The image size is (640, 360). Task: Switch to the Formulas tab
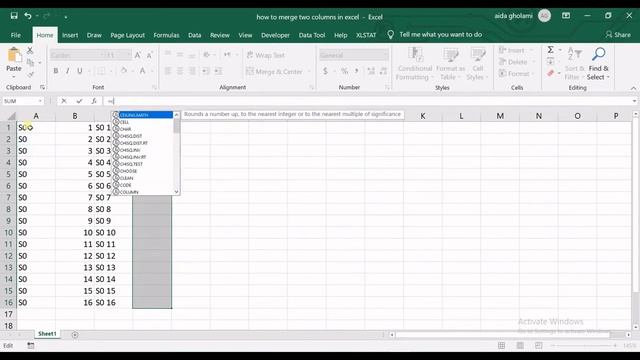point(166,35)
